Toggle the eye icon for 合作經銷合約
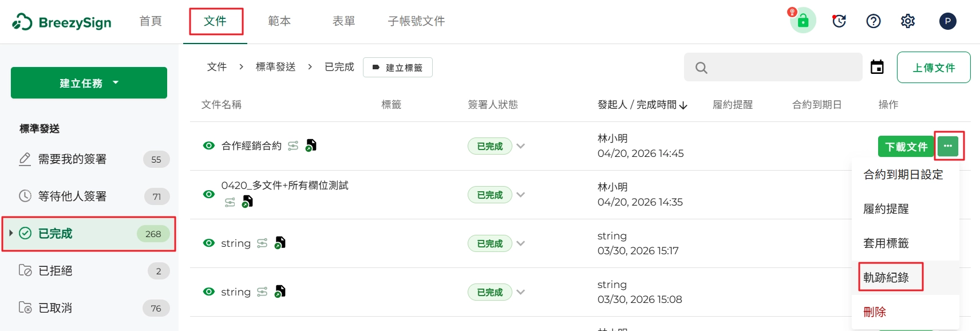 tap(209, 146)
